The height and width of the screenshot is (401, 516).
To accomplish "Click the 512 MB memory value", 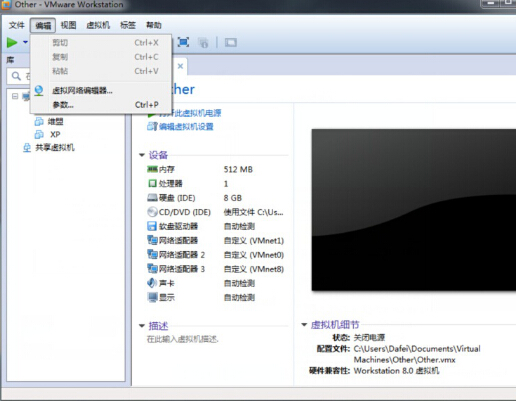I will (x=238, y=169).
